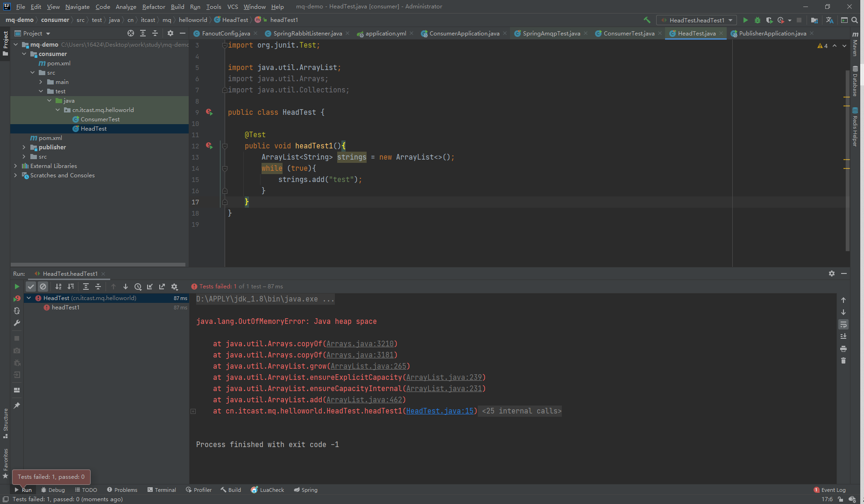Open the Refactor menu
Viewport: 864px width, 504px height.
[154, 7]
